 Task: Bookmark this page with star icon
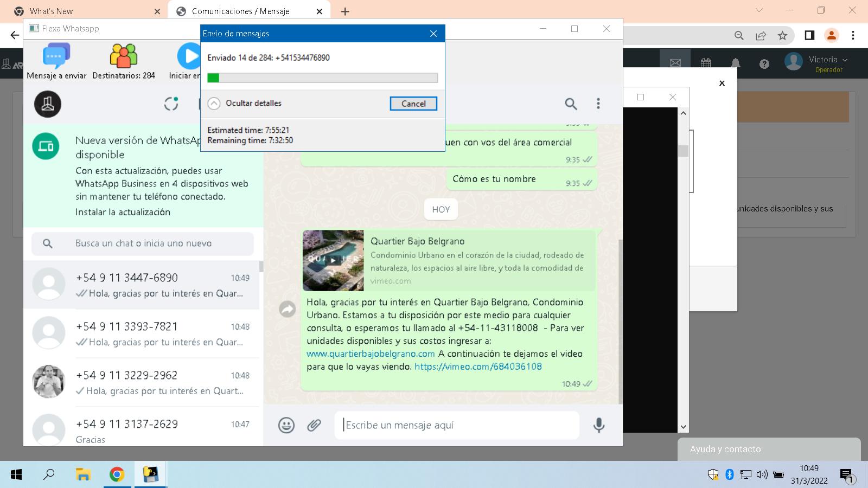point(782,35)
